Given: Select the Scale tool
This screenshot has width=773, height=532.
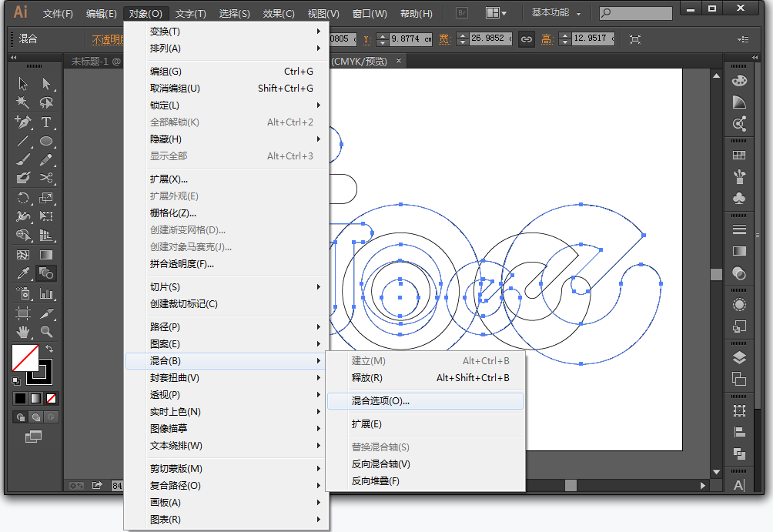Looking at the screenshot, I should tap(46, 198).
